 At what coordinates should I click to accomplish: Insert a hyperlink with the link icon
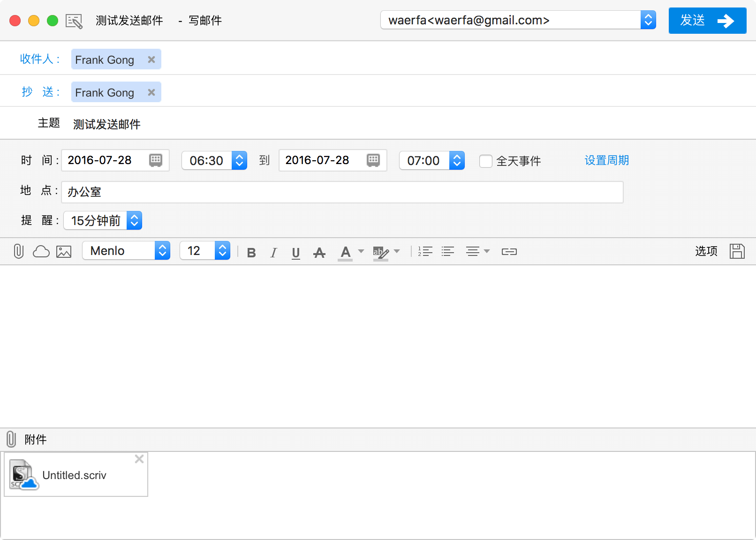(x=509, y=252)
